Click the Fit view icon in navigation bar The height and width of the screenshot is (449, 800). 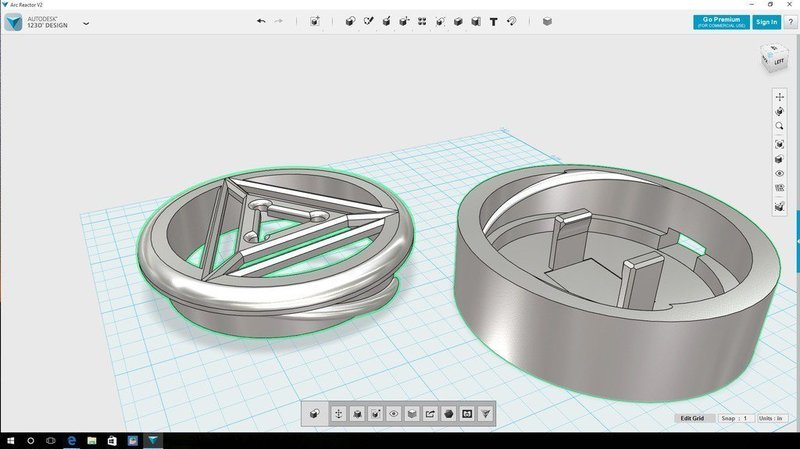tap(779, 144)
